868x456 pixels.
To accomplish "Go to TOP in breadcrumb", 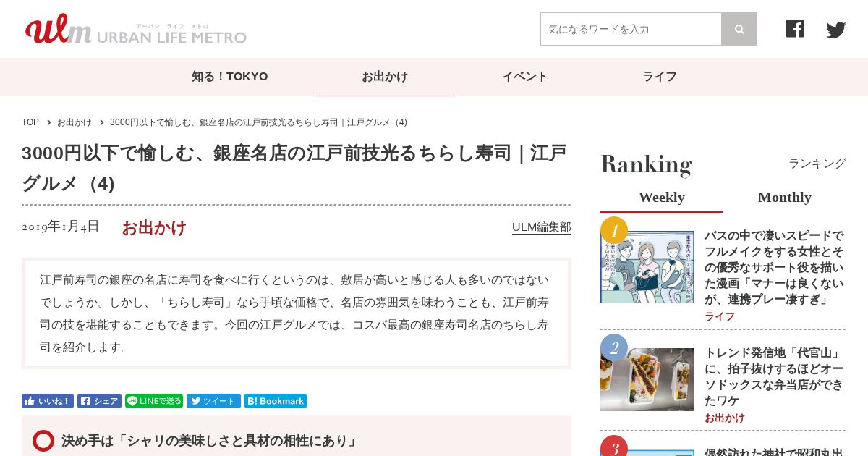I will click(30, 122).
